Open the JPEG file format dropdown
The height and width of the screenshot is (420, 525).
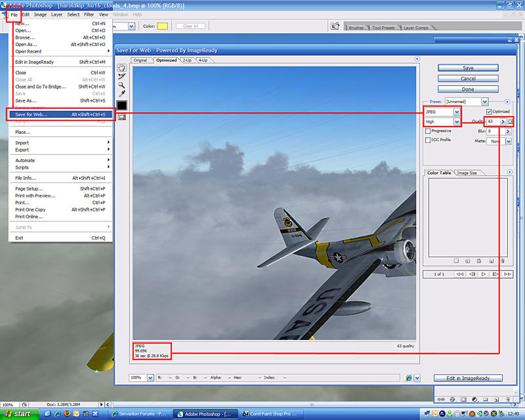[x=457, y=112]
